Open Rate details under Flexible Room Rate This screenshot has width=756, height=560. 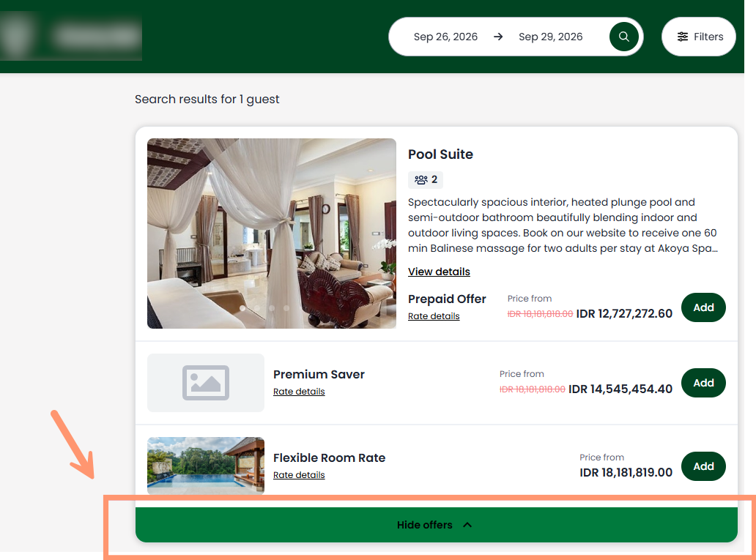click(299, 474)
